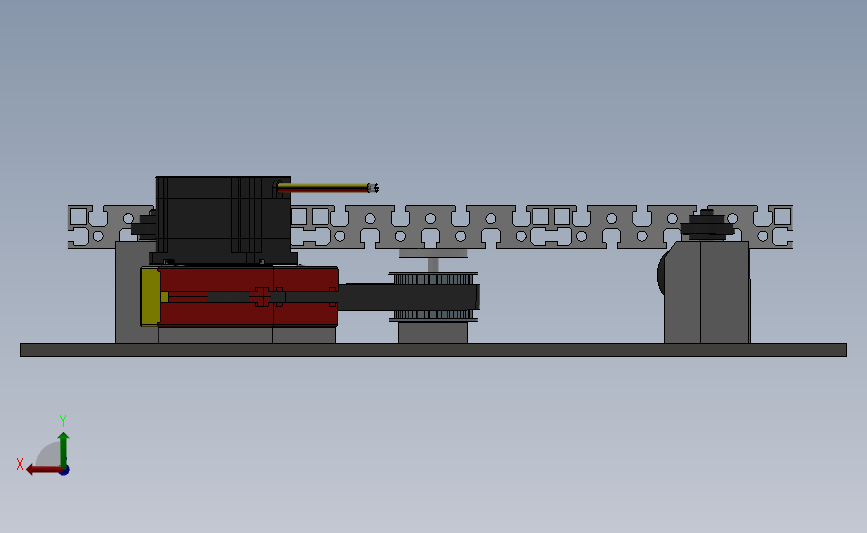Select the toothed timing belt pulley
867x533 pixels.
(433, 296)
